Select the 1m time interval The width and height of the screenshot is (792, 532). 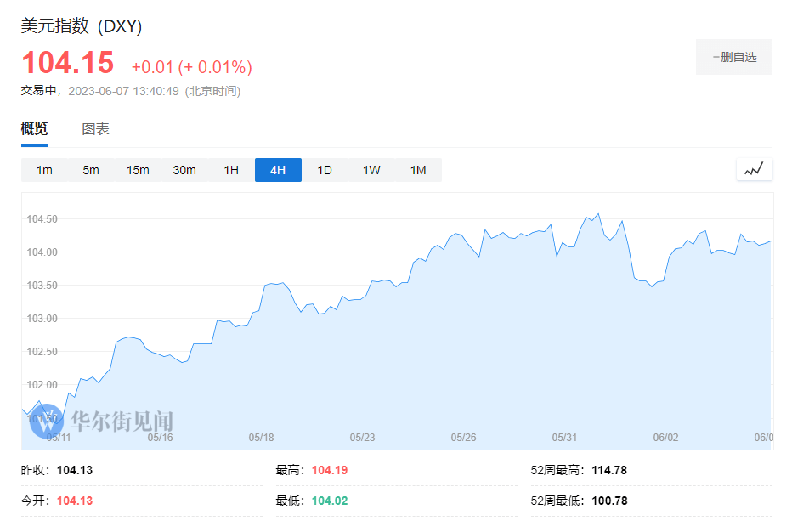pos(44,170)
